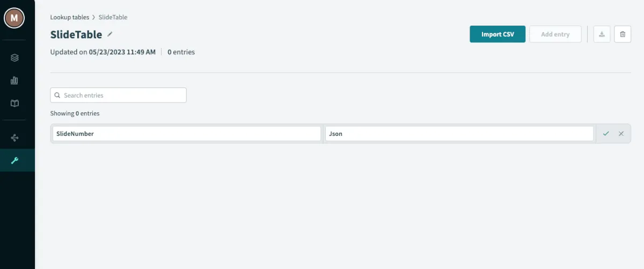Click into the SlideNumber input field

[186, 134]
